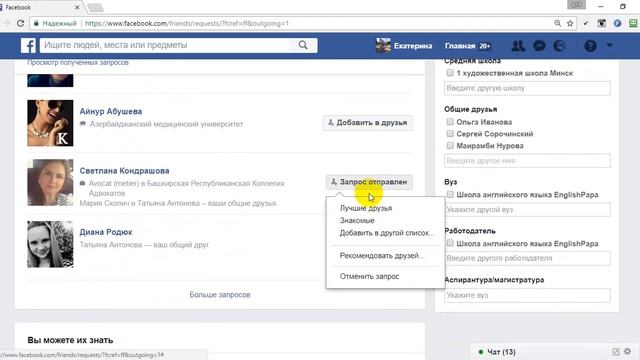
Task: Click Диана Родюк profile photo
Action: 50,244
